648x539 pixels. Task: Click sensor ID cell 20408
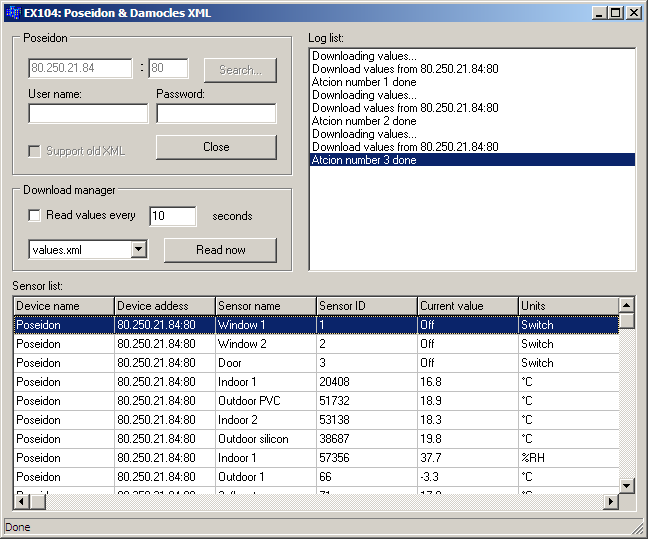pos(367,382)
